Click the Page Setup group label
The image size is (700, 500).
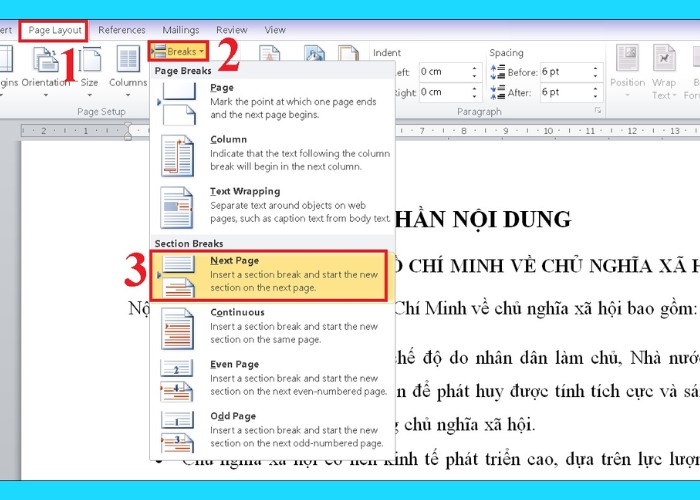point(101,112)
